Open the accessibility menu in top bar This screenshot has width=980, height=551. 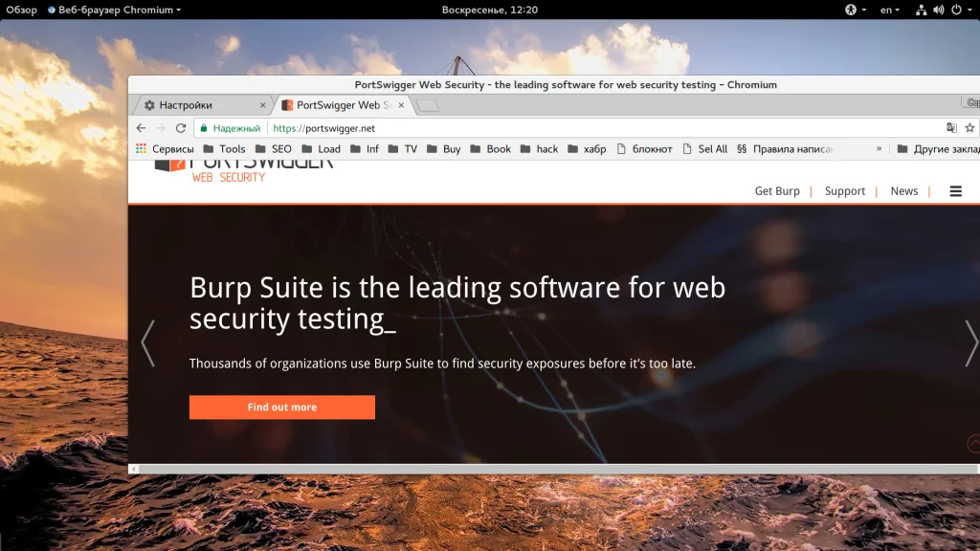coord(855,10)
